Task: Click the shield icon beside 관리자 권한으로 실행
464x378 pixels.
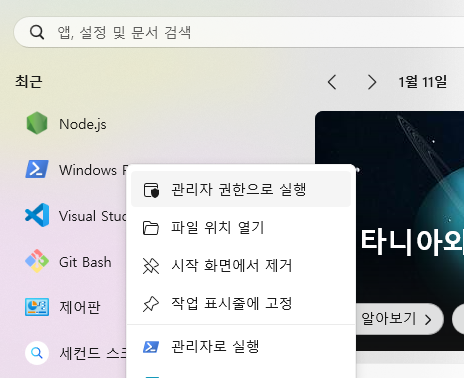Action: pyautogui.click(x=151, y=190)
